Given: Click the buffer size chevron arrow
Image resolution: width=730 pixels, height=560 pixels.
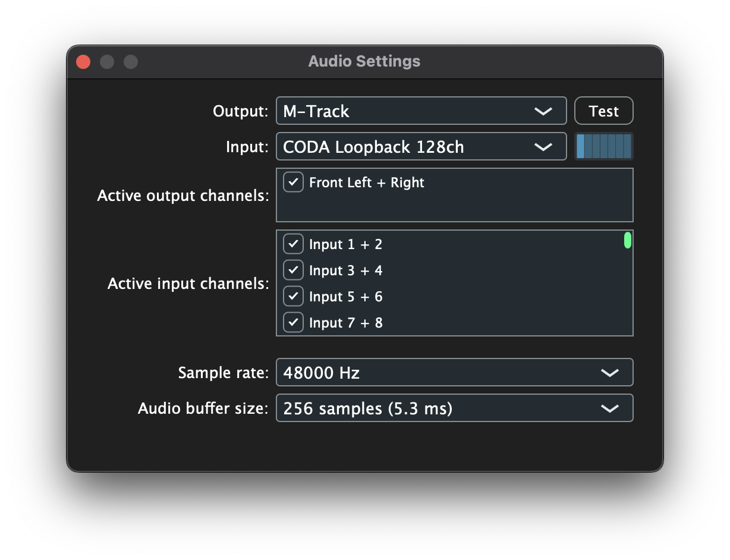Looking at the screenshot, I should click(x=610, y=408).
